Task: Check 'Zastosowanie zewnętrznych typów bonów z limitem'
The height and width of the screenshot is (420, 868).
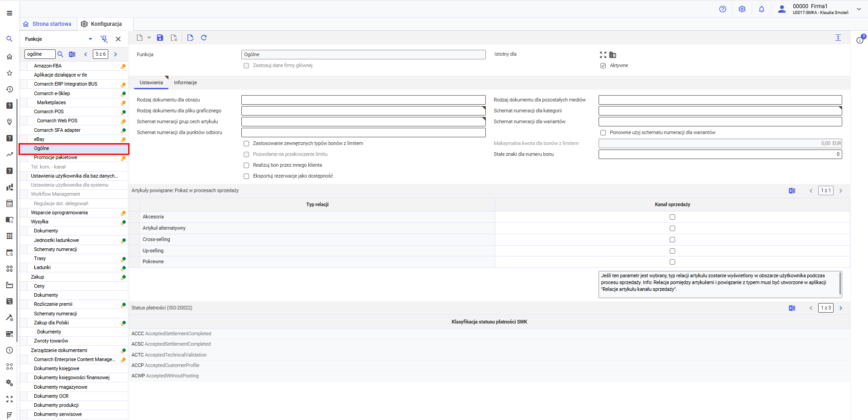Action: pos(246,144)
